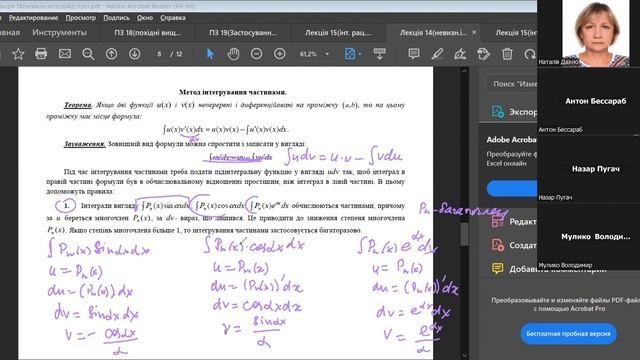The width and height of the screenshot is (640, 360).
Task: Select Наталя Дахно video thumbnail
Action: pos(588,33)
